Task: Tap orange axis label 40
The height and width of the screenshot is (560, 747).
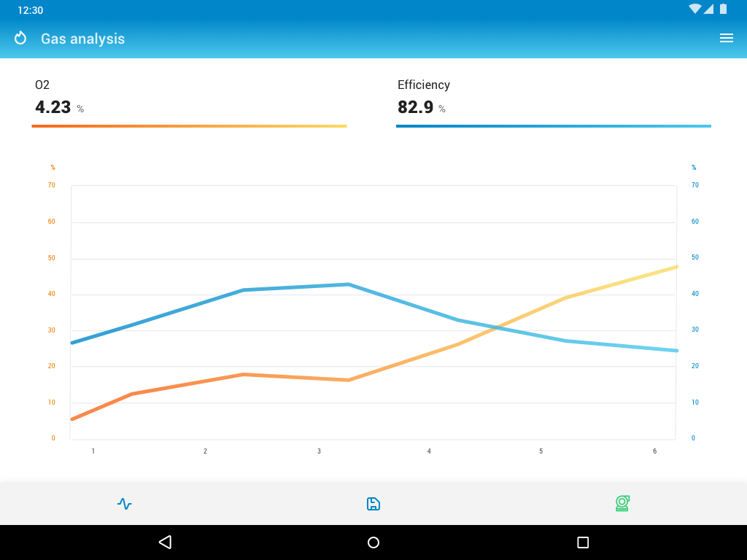Action: click(52, 293)
